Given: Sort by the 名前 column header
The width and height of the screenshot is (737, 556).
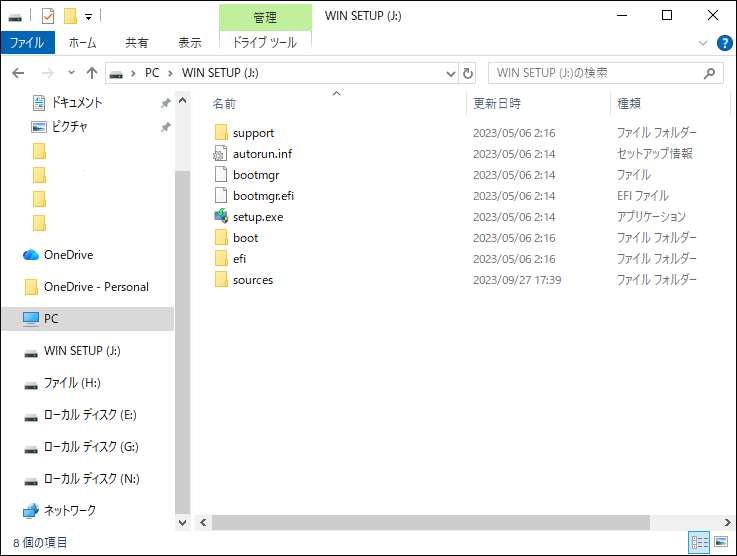Looking at the screenshot, I should pos(224,103).
